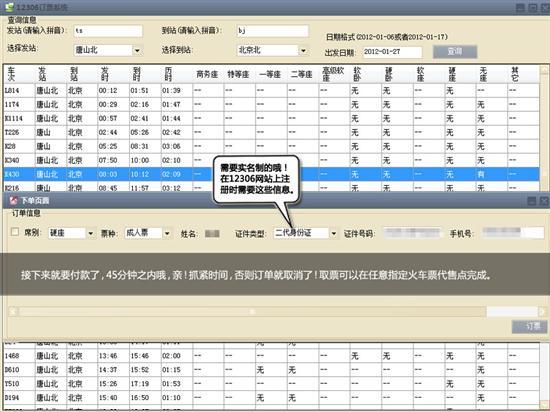The height and width of the screenshot is (412, 550).
Task: Click the horizontal scrollbar thumb in order panel
Action: 252,311
